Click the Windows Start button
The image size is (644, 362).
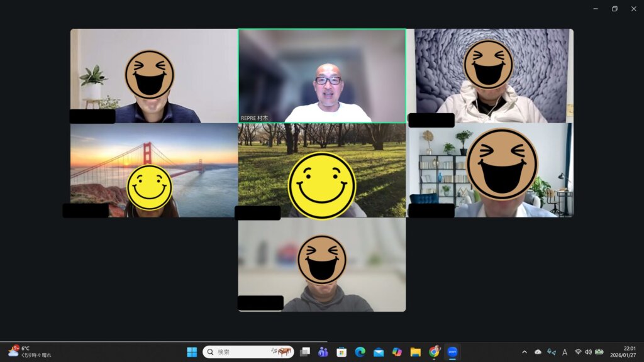point(192,352)
